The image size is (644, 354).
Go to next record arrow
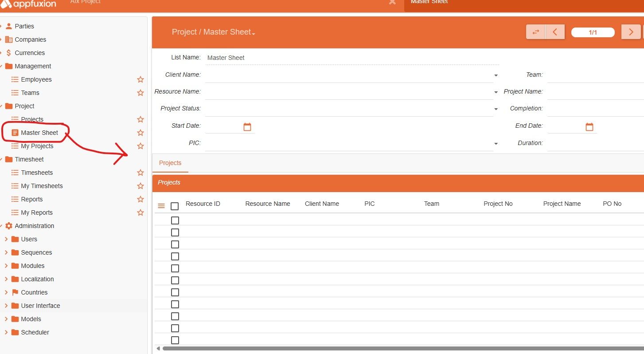631,32
